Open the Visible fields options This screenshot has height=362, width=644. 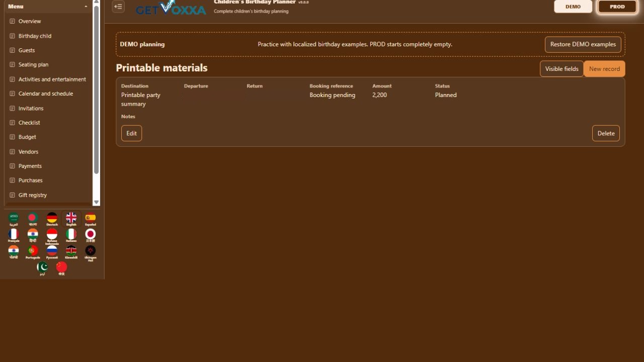pos(562,69)
